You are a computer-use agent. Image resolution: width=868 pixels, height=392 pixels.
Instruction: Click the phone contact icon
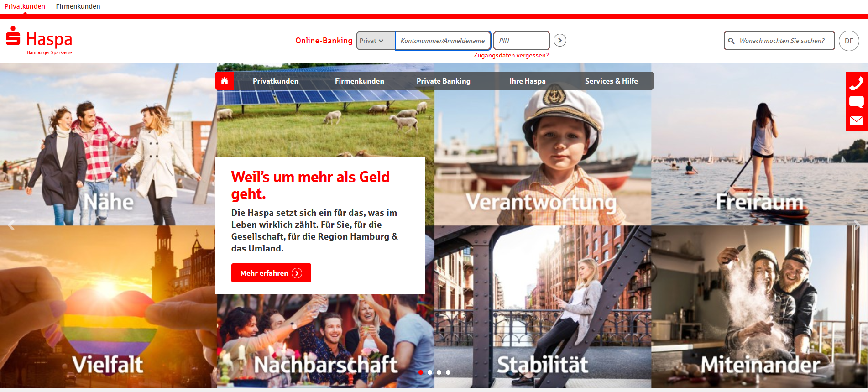tap(857, 83)
